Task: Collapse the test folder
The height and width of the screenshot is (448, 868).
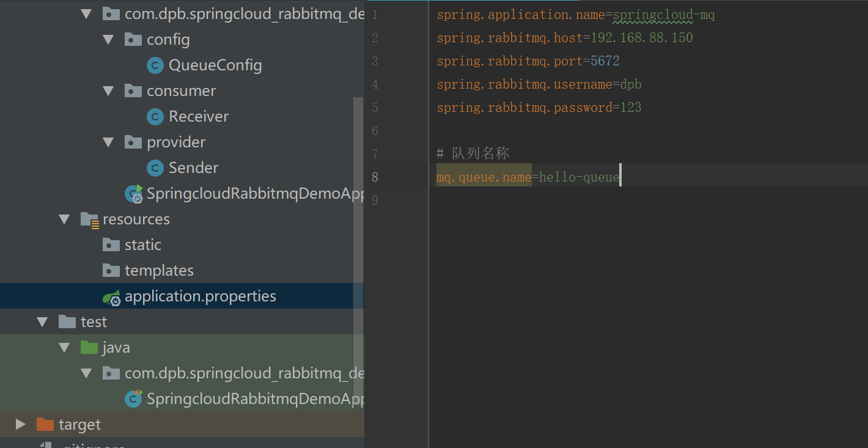Action: 43,322
